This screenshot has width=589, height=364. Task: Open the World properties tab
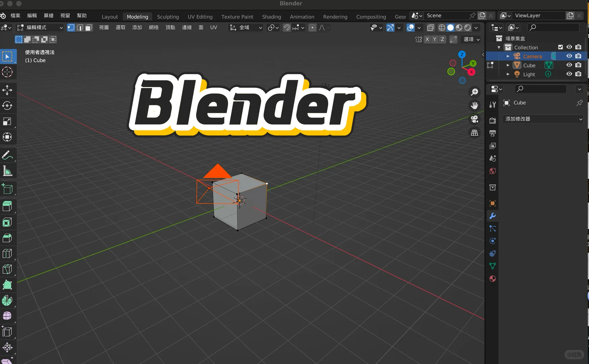point(493,171)
